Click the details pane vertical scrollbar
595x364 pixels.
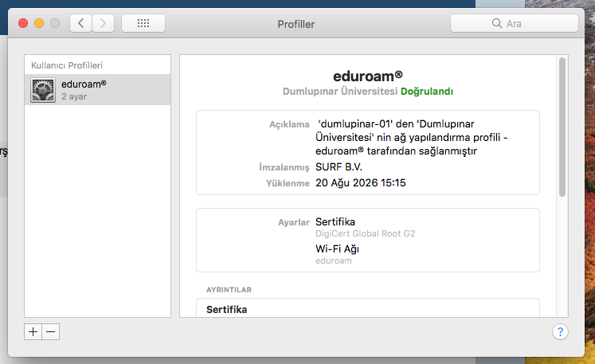(x=562, y=127)
